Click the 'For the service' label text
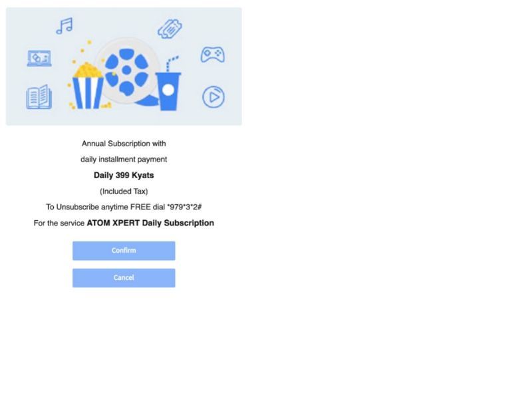The width and height of the screenshot is (532, 399). (59, 223)
